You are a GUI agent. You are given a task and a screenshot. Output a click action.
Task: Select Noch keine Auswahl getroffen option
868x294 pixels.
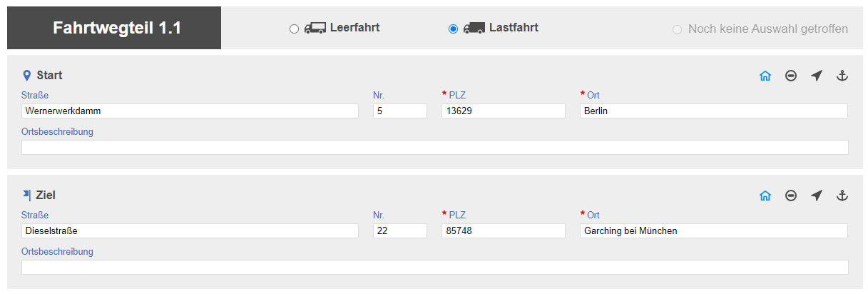[x=677, y=30]
